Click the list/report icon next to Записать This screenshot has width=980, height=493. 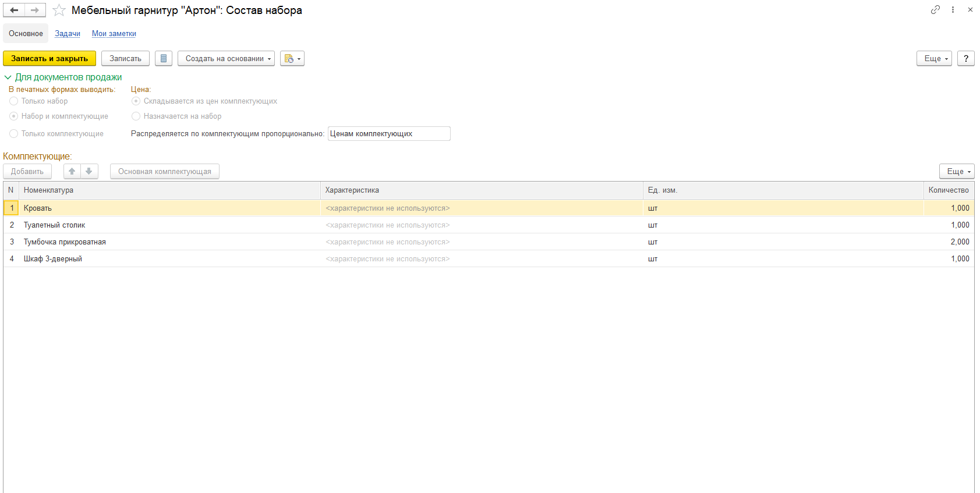click(164, 59)
